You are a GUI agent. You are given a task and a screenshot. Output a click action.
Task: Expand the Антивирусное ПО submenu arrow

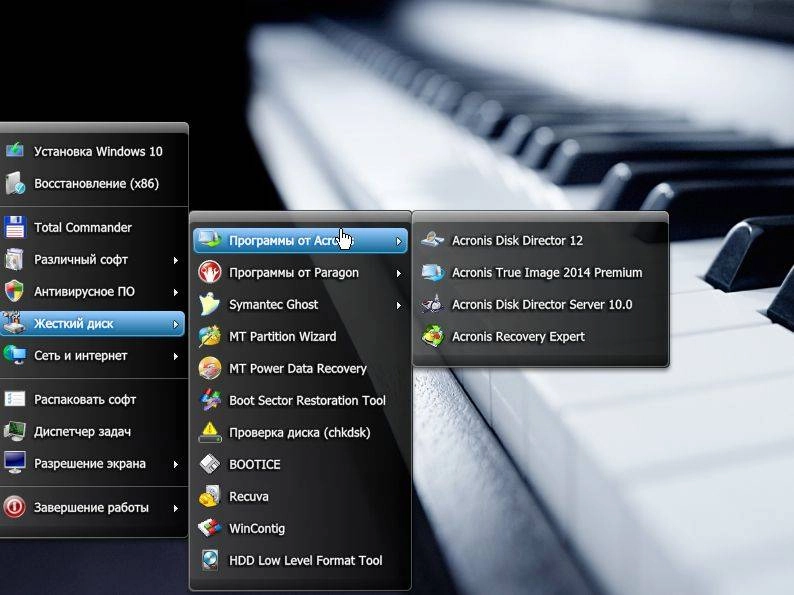(x=176, y=292)
